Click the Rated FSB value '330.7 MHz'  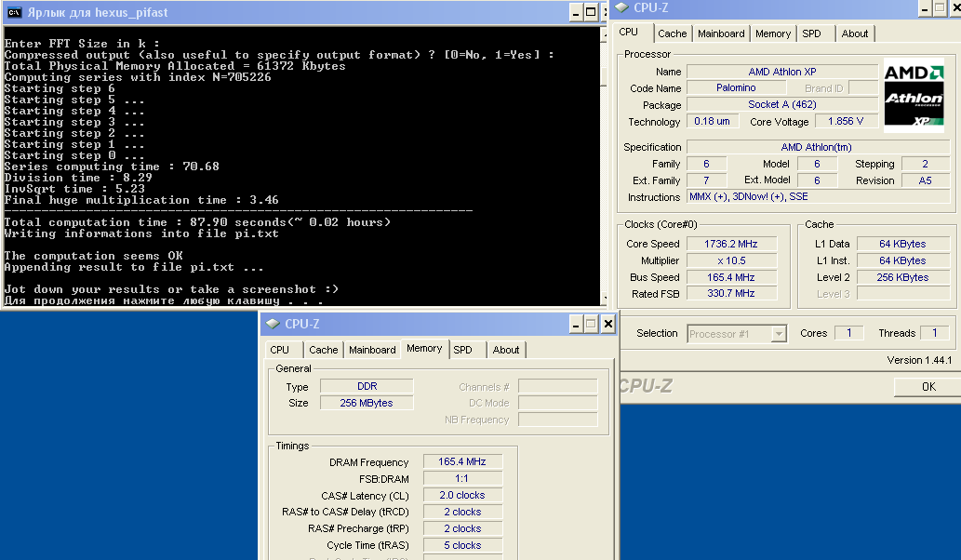(731, 293)
